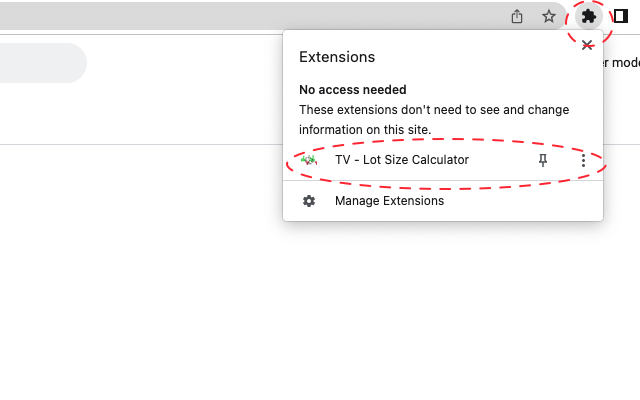Screen dimensions: 640x400
Task: Open the Manage Extensions menu entry
Action: pyautogui.click(x=389, y=201)
